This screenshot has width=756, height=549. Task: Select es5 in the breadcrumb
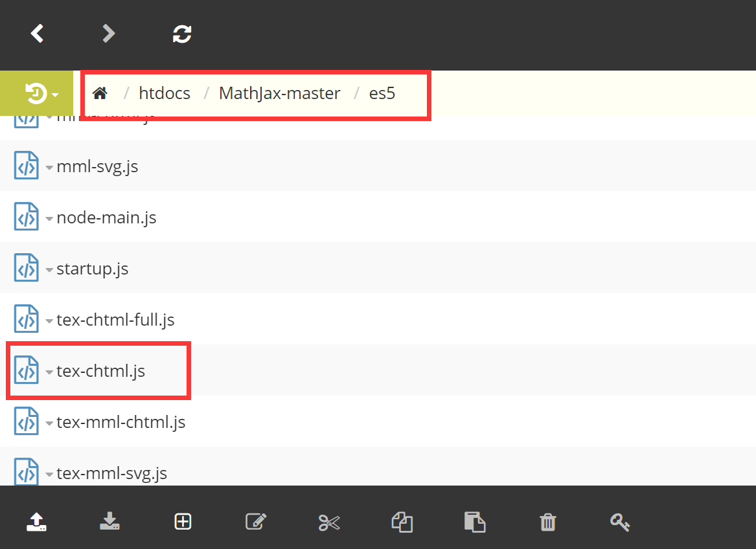pos(382,93)
